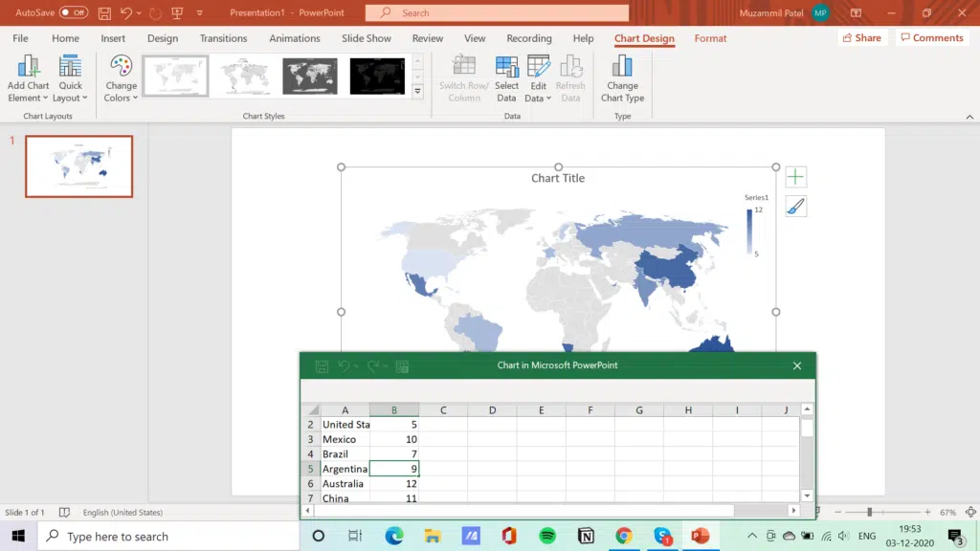Click the Share button

click(860, 38)
